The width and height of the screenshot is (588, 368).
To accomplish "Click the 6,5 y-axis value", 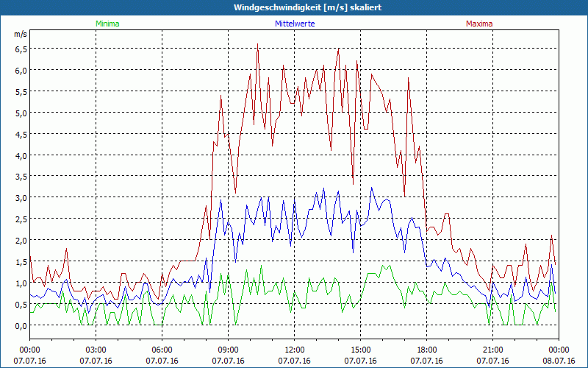I will [x=21, y=49].
